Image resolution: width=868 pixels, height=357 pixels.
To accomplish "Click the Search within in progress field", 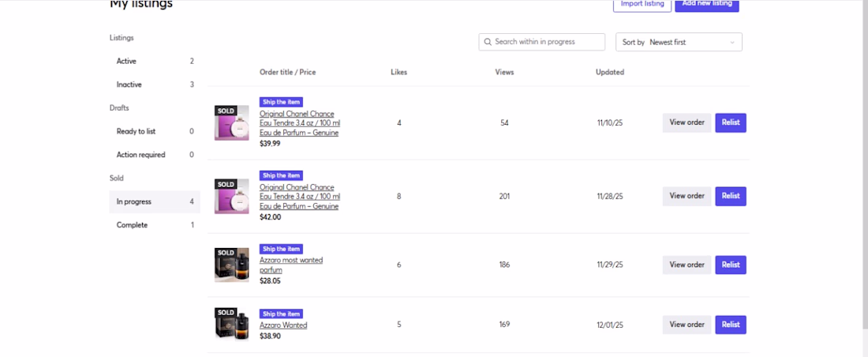I will click(x=541, y=42).
